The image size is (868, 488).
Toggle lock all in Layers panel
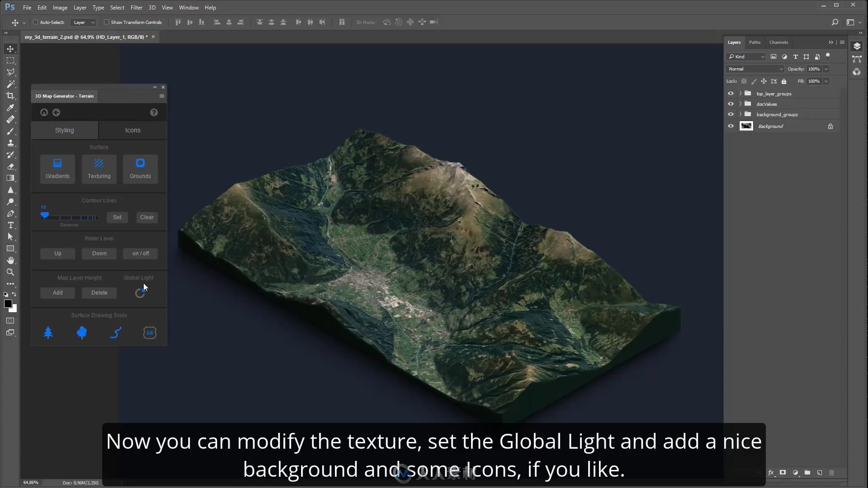click(x=784, y=81)
